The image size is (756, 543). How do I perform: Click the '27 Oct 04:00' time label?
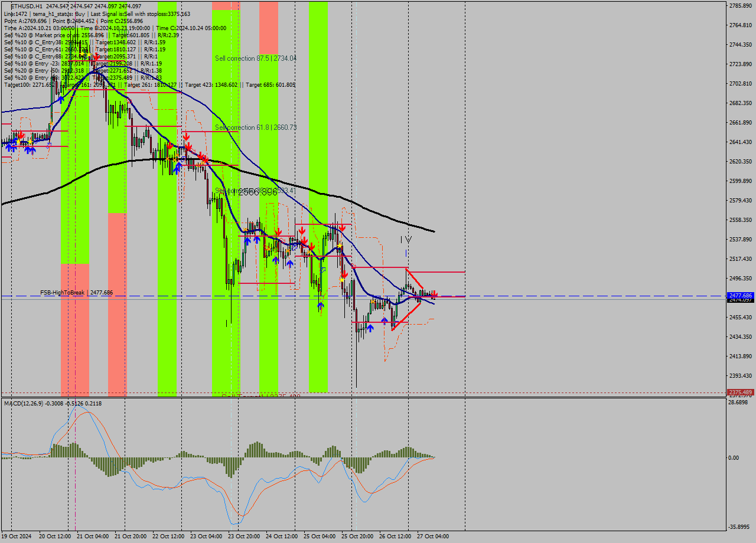[433, 537]
